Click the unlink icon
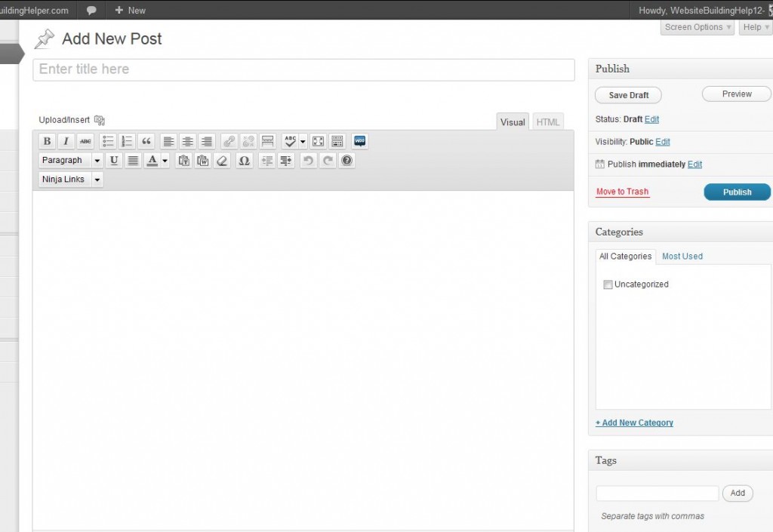The width and height of the screenshot is (773, 532). coord(248,141)
